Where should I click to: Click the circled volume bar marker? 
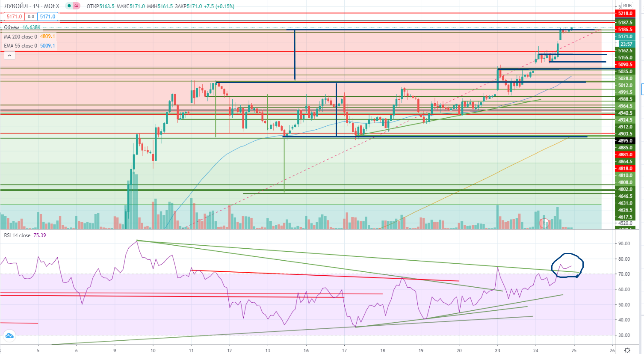(545, 223)
